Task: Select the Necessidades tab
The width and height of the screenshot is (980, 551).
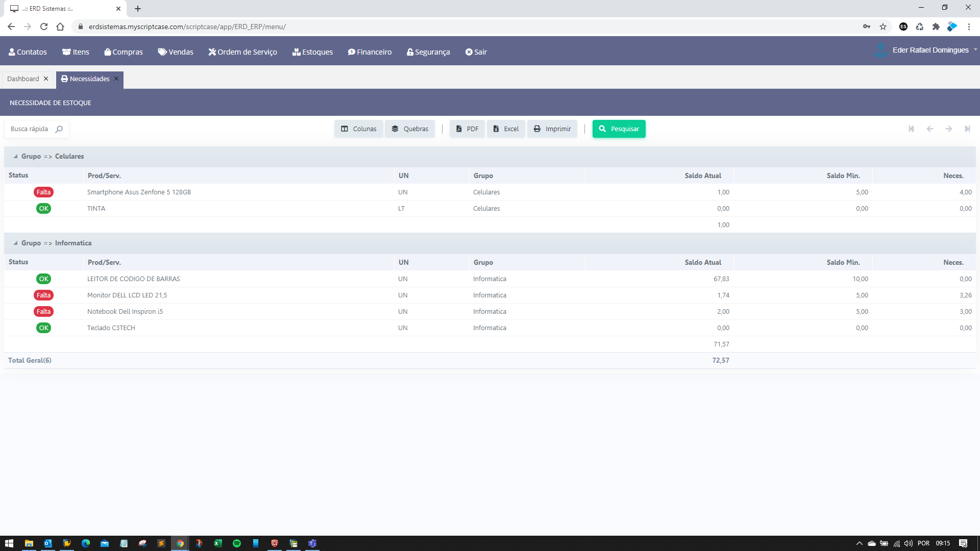Action: pyautogui.click(x=85, y=79)
